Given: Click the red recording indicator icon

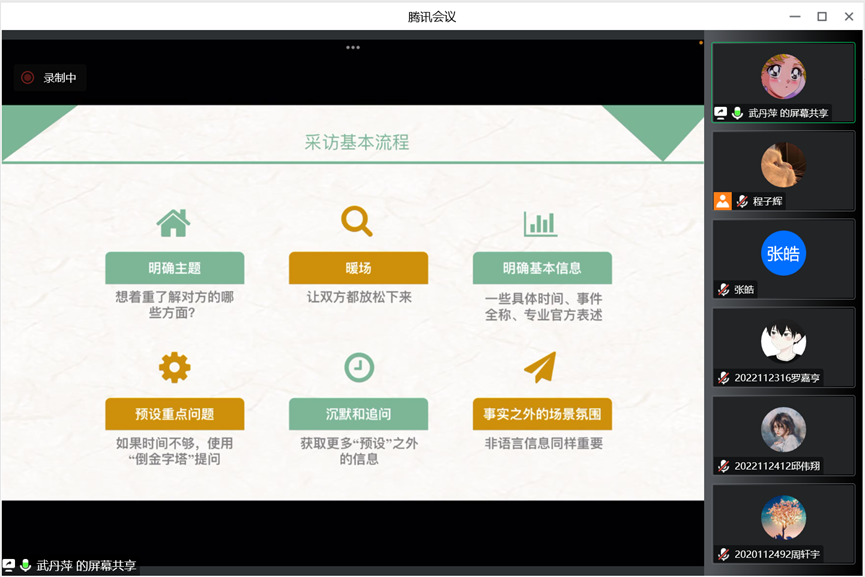Looking at the screenshot, I should coord(27,78).
